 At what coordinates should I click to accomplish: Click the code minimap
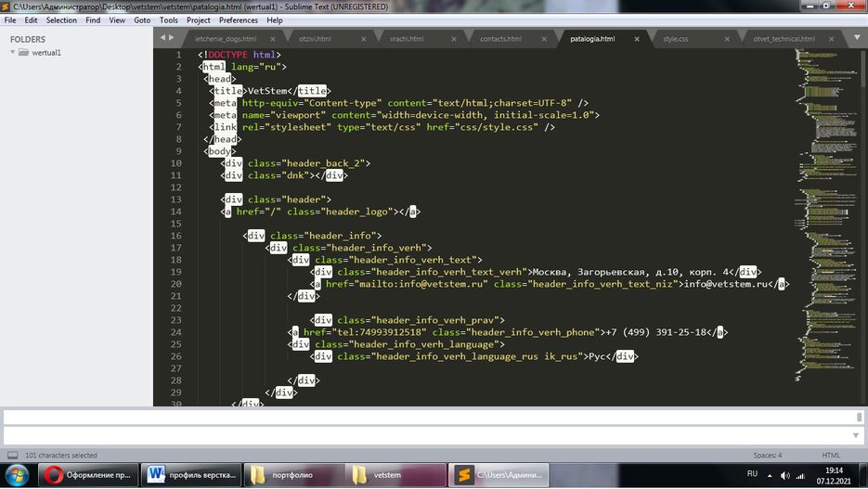tap(826, 215)
